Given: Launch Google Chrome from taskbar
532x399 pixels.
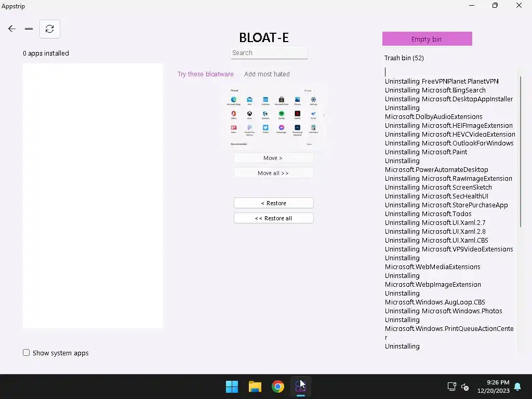Looking at the screenshot, I should click(277, 387).
